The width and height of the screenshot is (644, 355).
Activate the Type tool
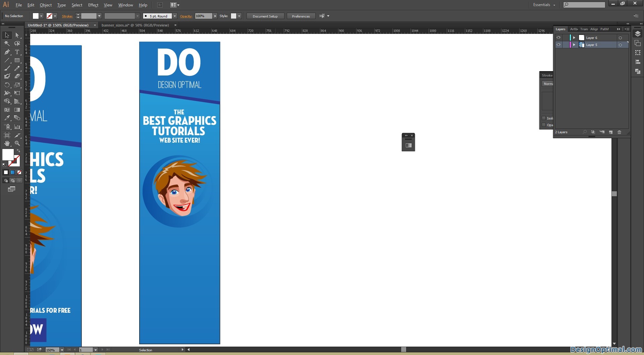pyautogui.click(x=17, y=52)
